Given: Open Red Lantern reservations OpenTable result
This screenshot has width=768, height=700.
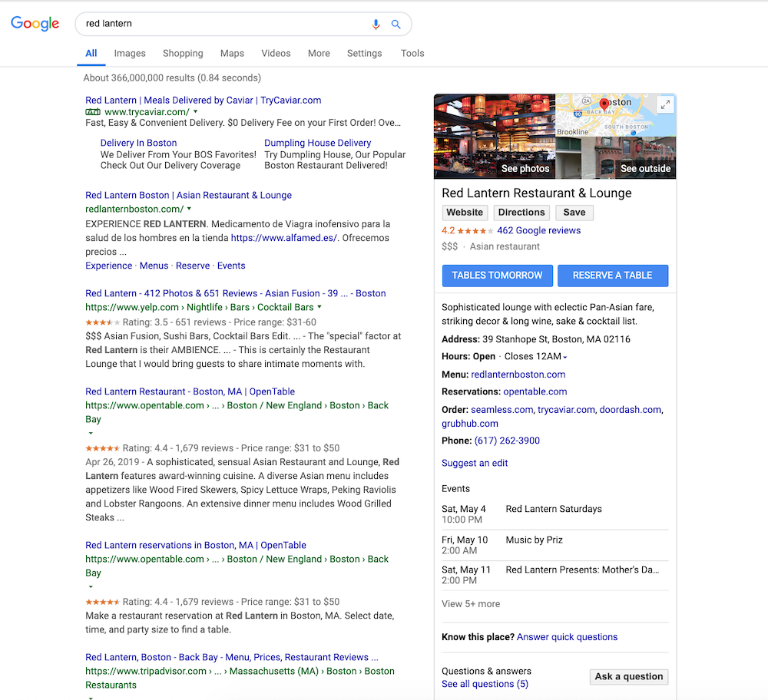Looking at the screenshot, I should pyautogui.click(x=196, y=545).
